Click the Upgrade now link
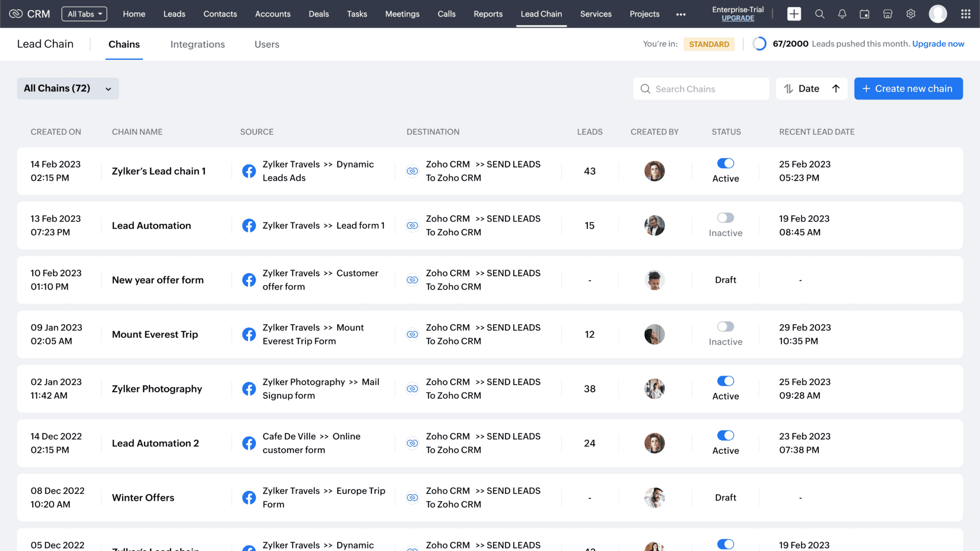Viewport: 980px width, 551px height. click(938, 44)
